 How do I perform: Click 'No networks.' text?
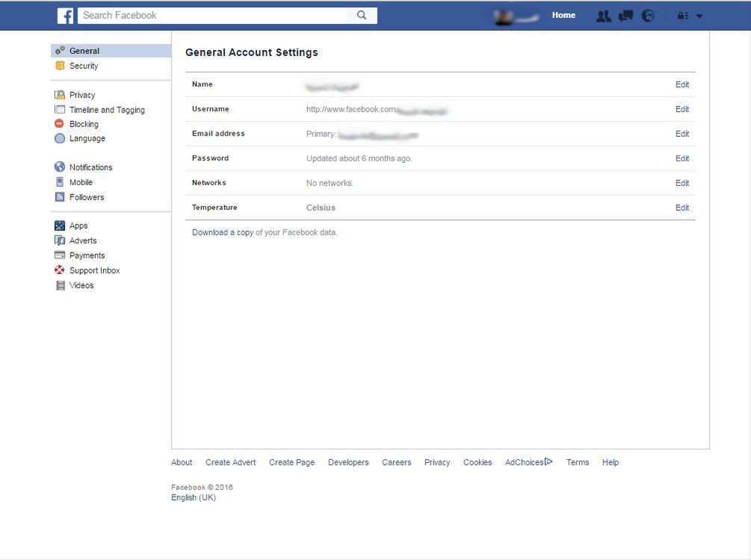pos(330,184)
